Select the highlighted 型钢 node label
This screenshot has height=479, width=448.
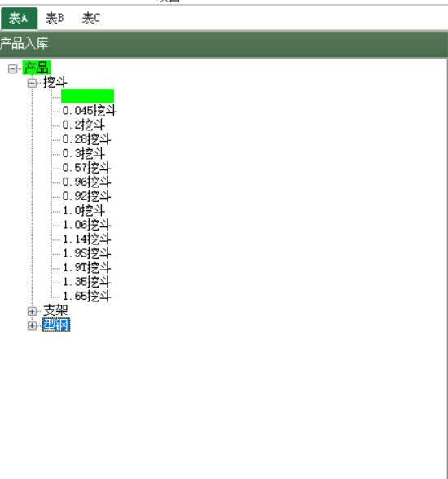(56, 324)
